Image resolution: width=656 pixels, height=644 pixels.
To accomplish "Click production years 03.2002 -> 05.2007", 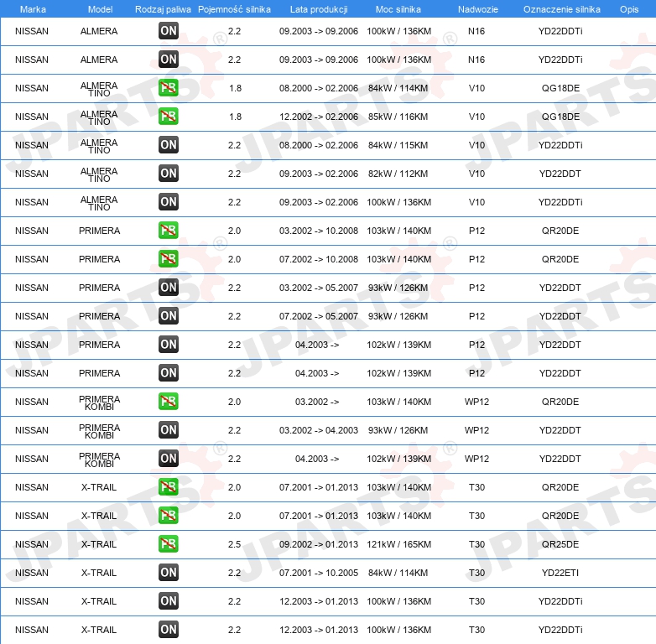I will click(x=319, y=288).
